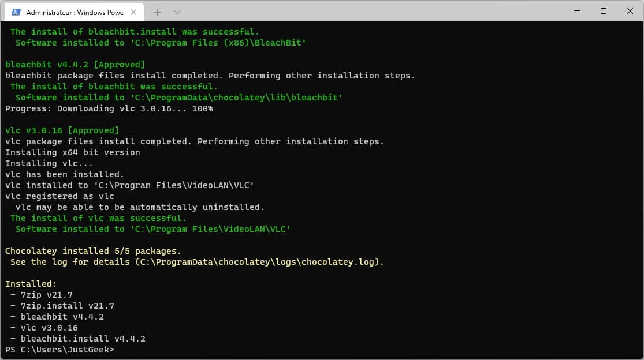Screen dimensions: 644x360
Task: Click 'vlc may be able to be automatically uninstalled.'
Action: (x=140, y=208)
